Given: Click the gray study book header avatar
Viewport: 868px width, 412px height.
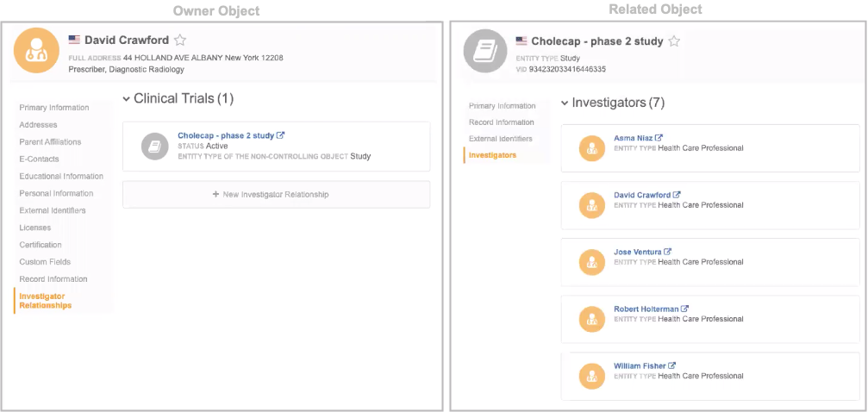Looking at the screenshot, I should click(485, 51).
